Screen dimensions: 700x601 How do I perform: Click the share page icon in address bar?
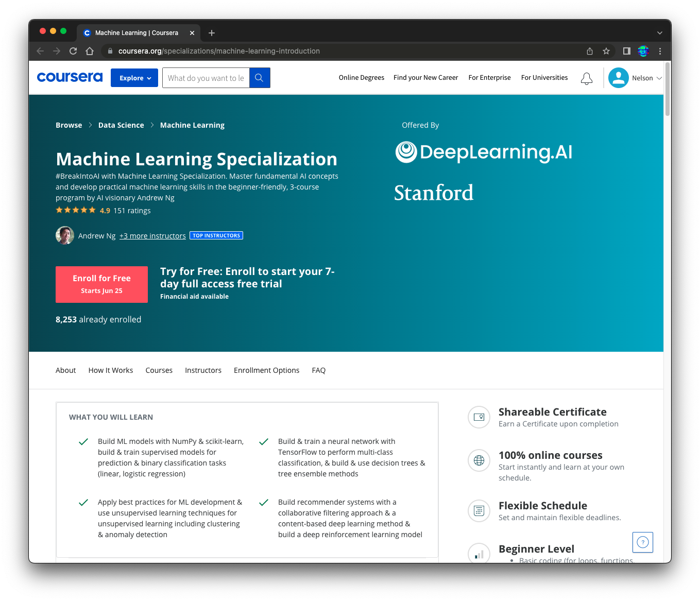(590, 51)
